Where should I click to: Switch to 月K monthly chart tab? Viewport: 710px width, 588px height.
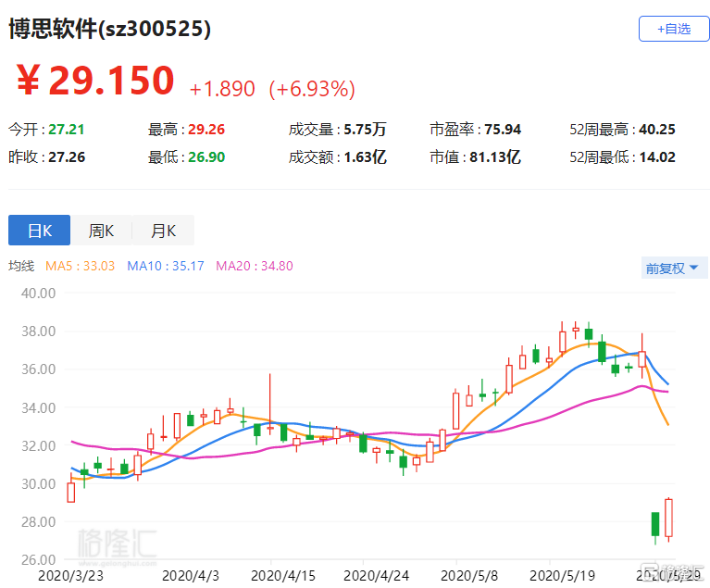[x=163, y=231]
